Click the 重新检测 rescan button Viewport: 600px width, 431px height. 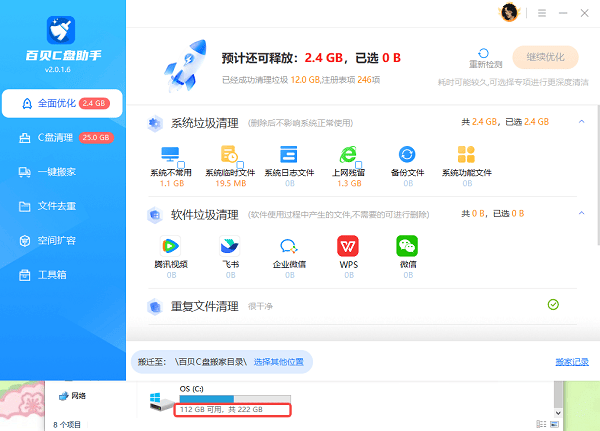pyautogui.click(x=485, y=57)
